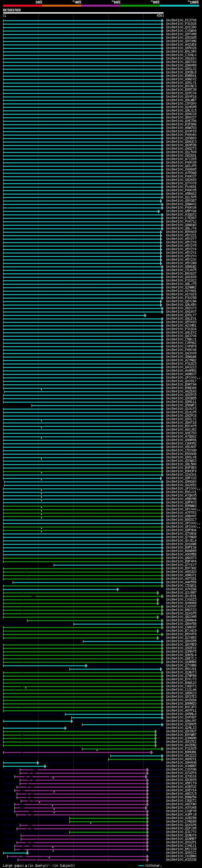Click the cyan alignment bar for Q43222
This screenshot has height=868, width=202.
[137, 756]
